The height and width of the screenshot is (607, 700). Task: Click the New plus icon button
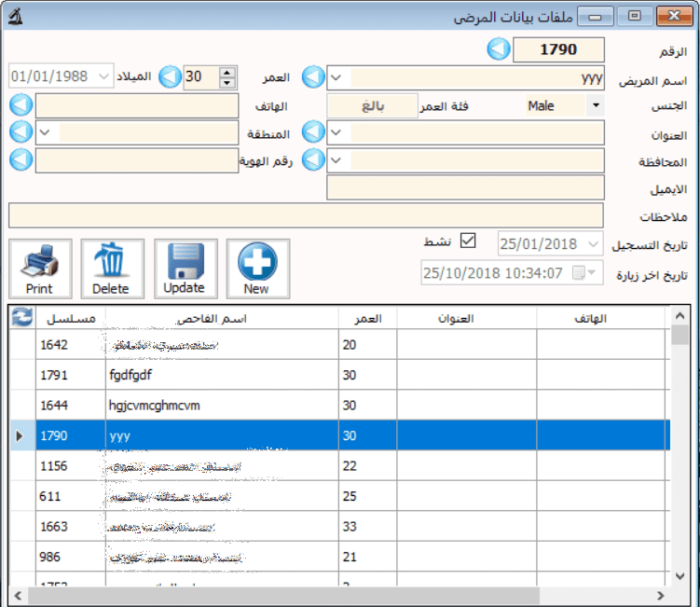257,269
